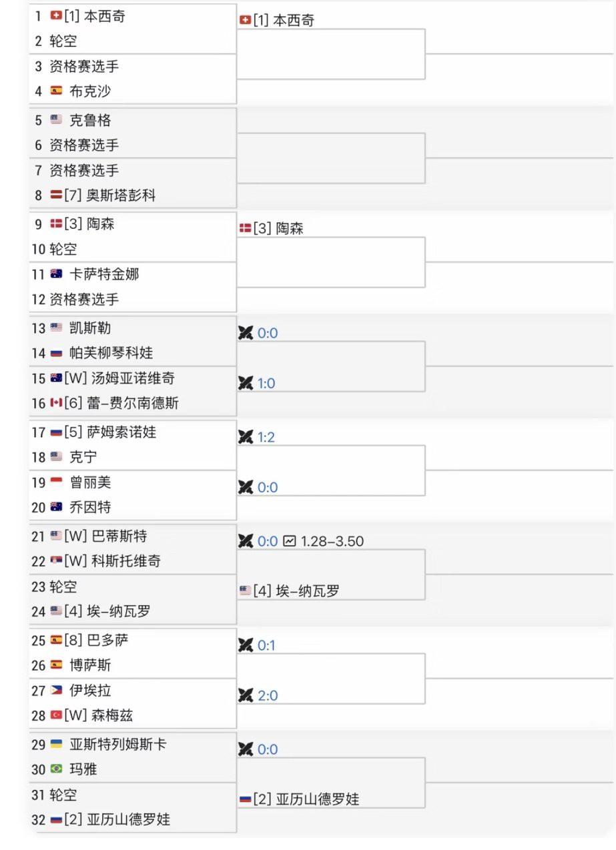Click the Ukraine flag next to 亚斯特列姆斯卡
This screenshot has width=616, height=850.
[x=56, y=744]
